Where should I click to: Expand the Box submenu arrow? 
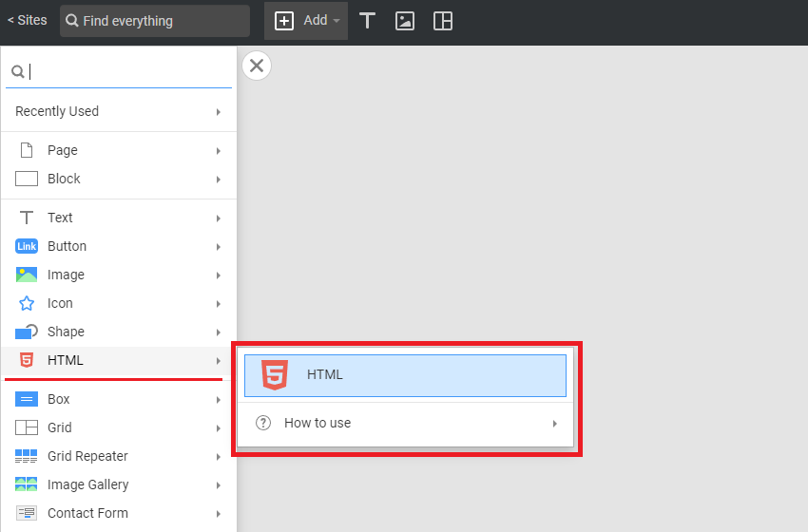tap(219, 400)
